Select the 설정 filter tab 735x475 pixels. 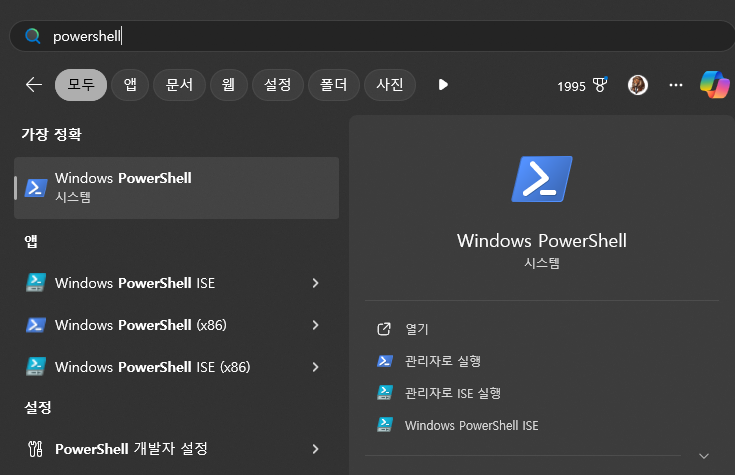click(278, 85)
